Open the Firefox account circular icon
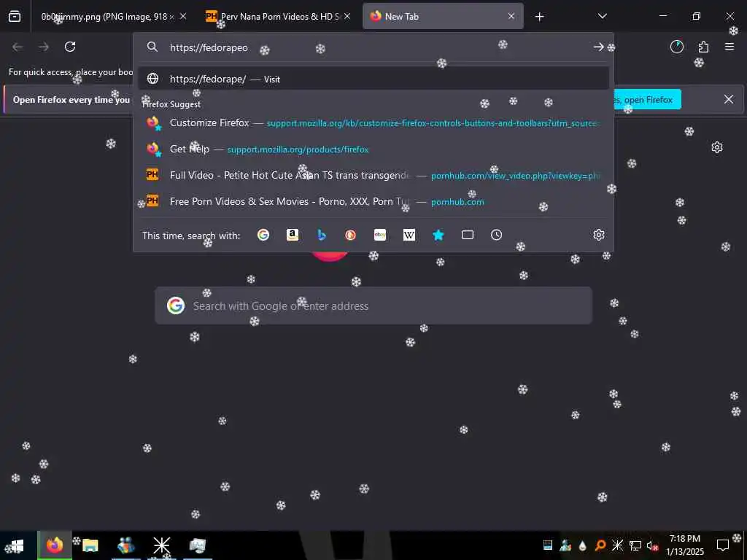The height and width of the screenshot is (560, 747). [x=676, y=47]
